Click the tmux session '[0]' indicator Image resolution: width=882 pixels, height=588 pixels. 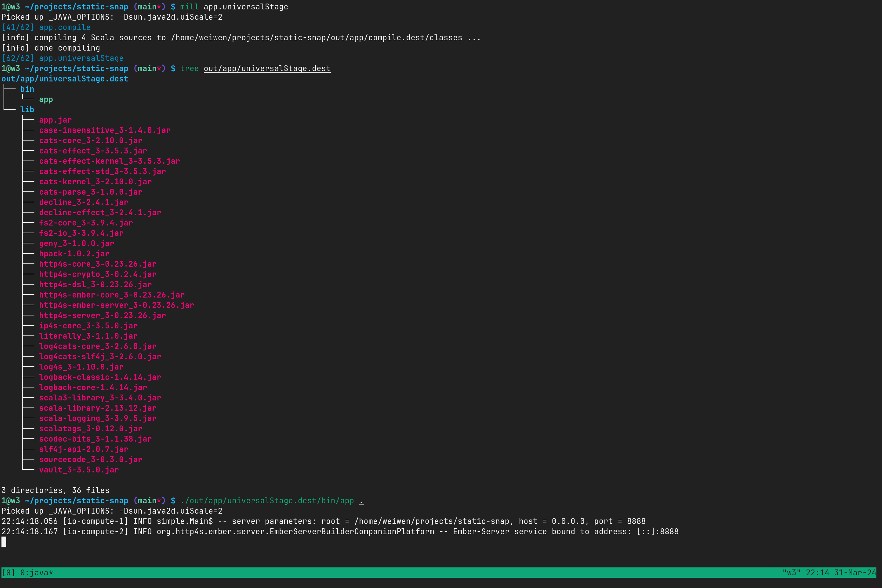[x=9, y=573]
